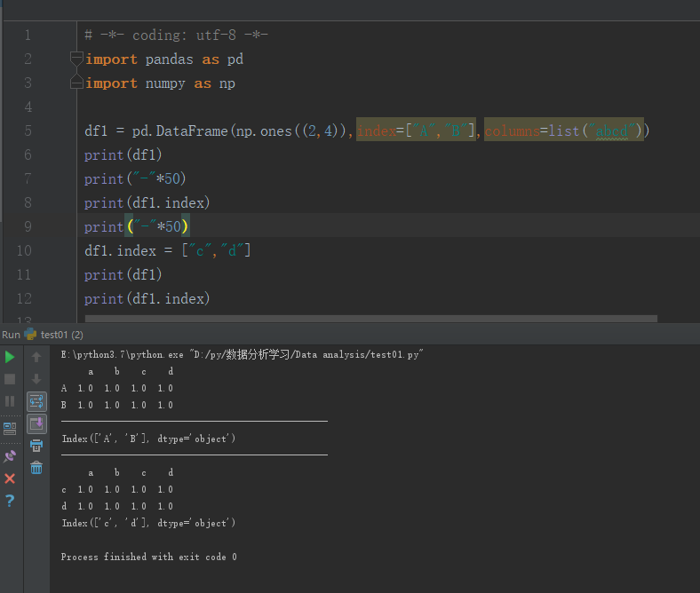700x593 pixels.
Task: Click the up arrow stack trace icon
Action: pos(36,357)
